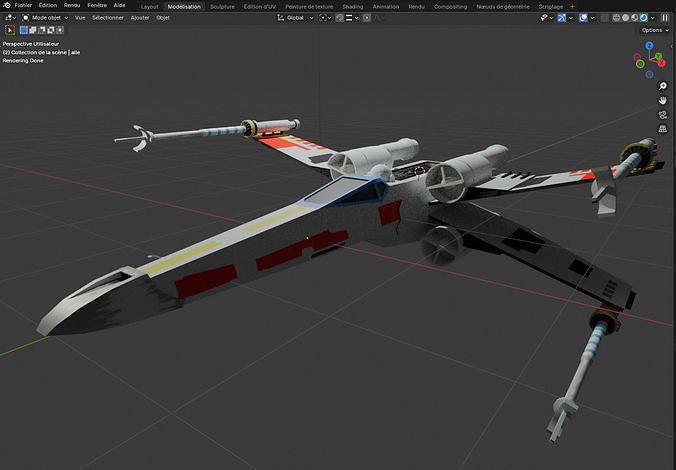Switch to the Shading workspace tab
This screenshot has width=676, height=470.
point(353,6)
